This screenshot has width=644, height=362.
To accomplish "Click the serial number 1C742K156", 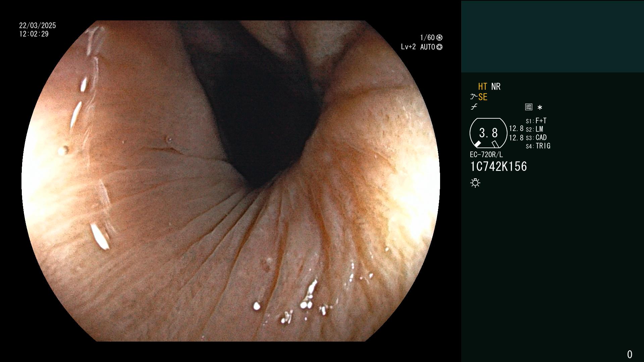I will (498, 166).
